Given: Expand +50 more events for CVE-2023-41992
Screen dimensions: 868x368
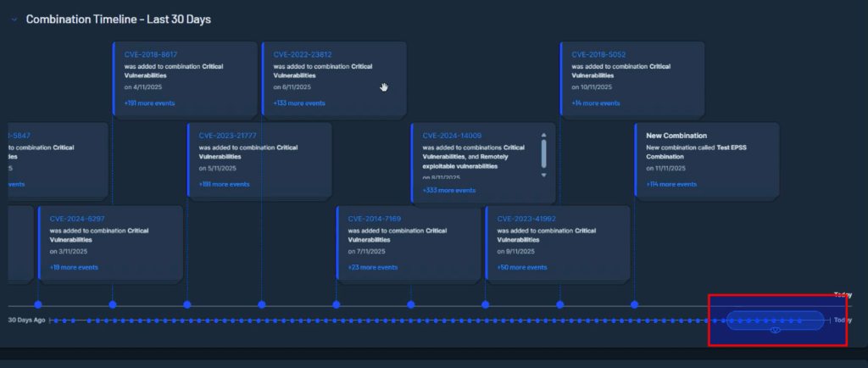Looking at the screenshot, I should 522,267.
